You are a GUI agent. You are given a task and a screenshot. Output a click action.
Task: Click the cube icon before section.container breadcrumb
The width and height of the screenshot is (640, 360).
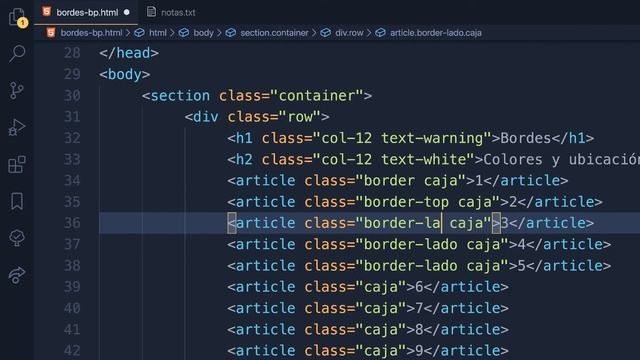(231, 33)
